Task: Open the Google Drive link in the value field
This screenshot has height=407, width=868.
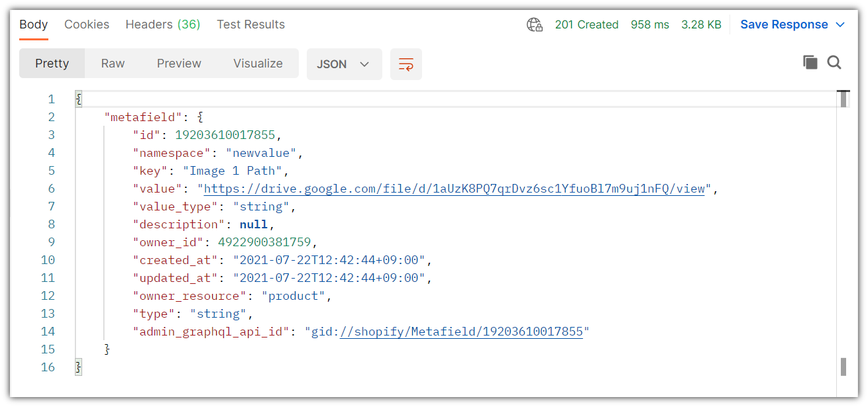Action: pyautogui.click(x=454, y=188)
